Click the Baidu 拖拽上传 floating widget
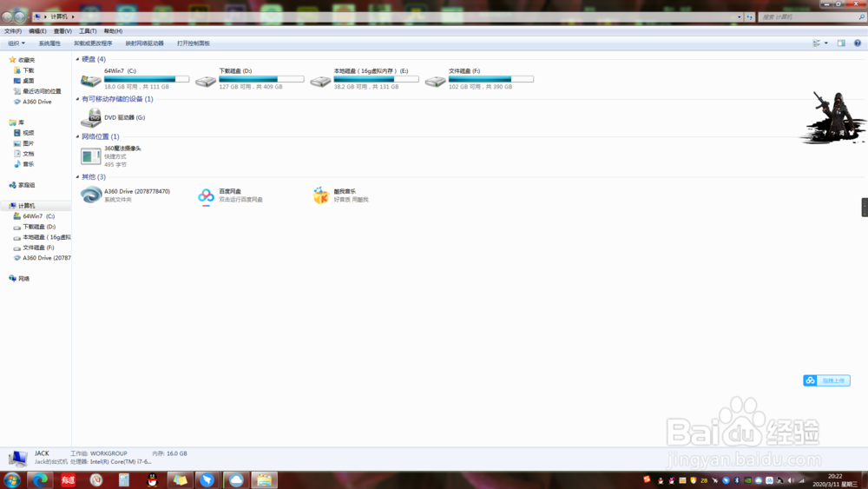Screen dimensions: 868x489 pyautogui.click(x=826, y=380)
